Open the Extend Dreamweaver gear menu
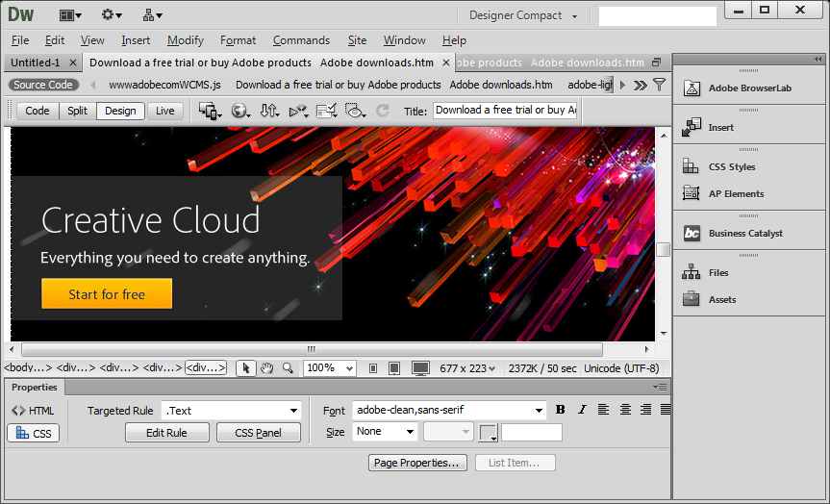 point(112,15)
